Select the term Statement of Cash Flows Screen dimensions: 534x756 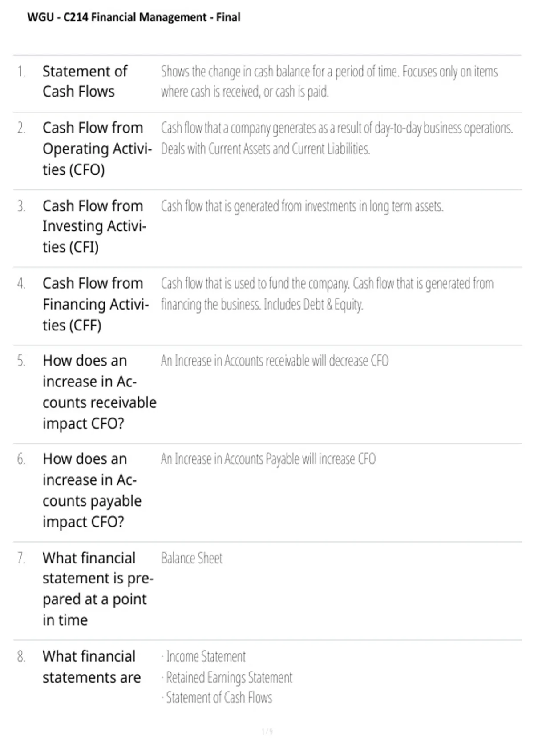coord(85,81)
